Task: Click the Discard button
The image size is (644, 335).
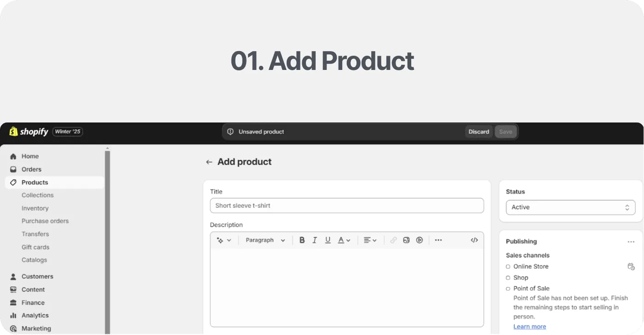Action: tap(478, 132)
